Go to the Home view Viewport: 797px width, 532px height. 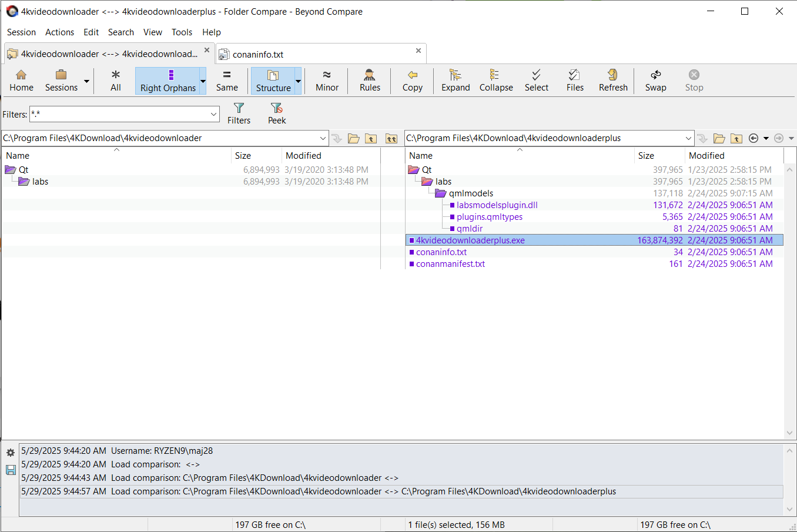point(21,81)
